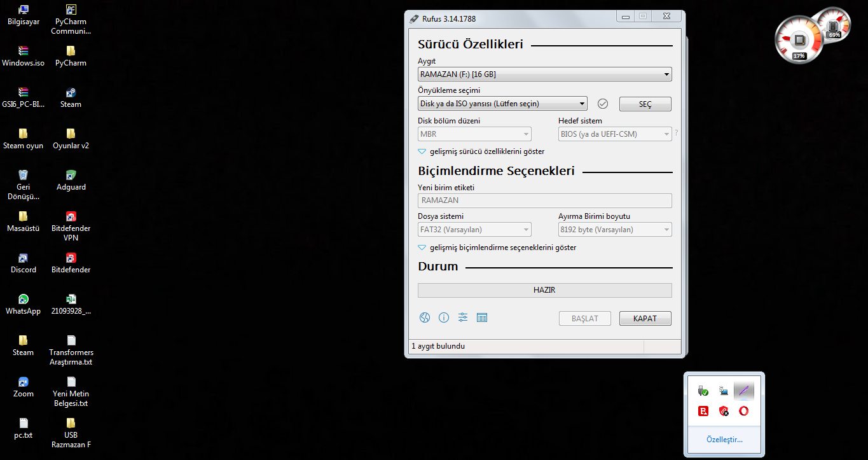The height and width of the screenshot is (460, 868).
Task: Select the Zoom desktop shortcut
Action: point(24,387)
